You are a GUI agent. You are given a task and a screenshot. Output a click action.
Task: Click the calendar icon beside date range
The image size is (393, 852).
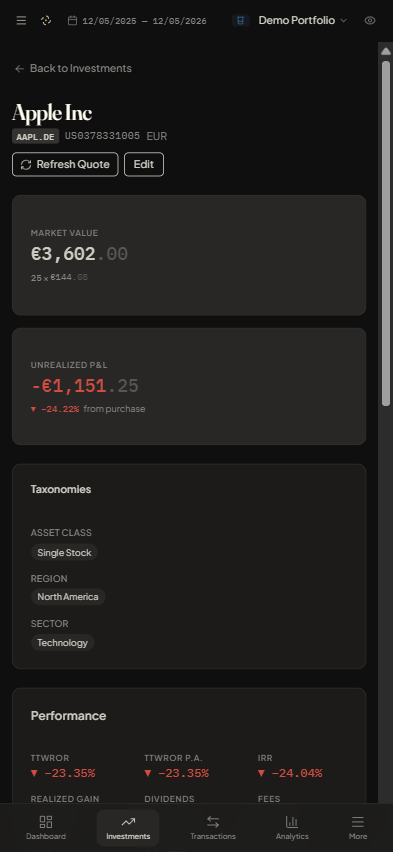click(72, 21)
